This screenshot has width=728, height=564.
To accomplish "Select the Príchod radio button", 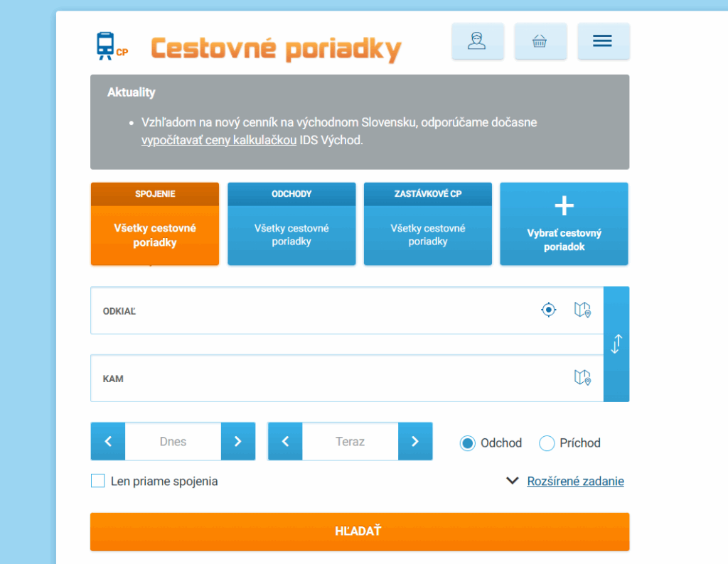I will pos(547,443).
